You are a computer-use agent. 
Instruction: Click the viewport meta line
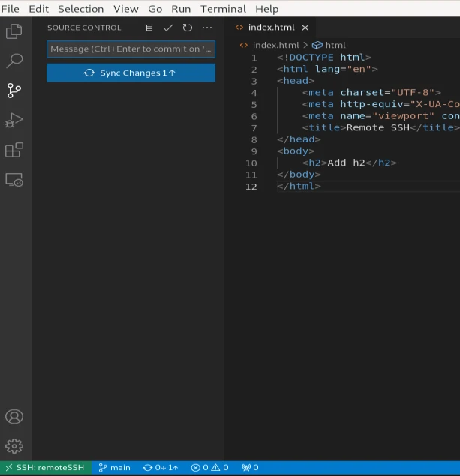tap(381, 116)
